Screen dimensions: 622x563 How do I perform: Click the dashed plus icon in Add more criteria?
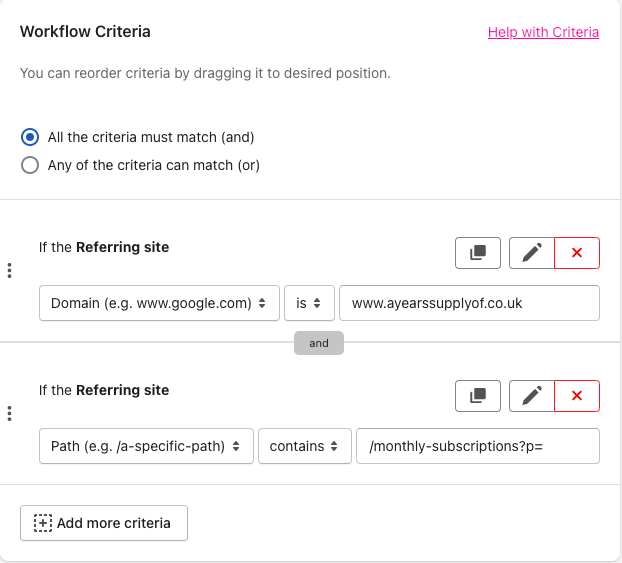43,523
